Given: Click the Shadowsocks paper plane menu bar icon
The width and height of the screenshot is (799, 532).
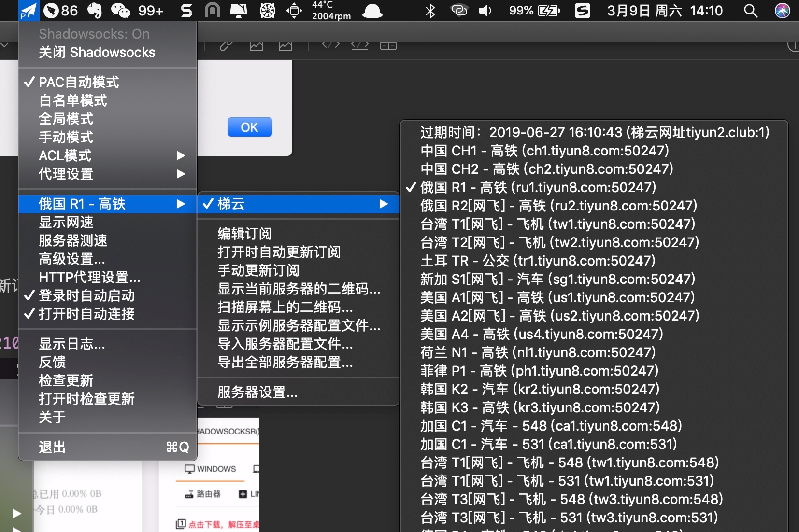Looking at the screenshot, I should coord(28,11).
